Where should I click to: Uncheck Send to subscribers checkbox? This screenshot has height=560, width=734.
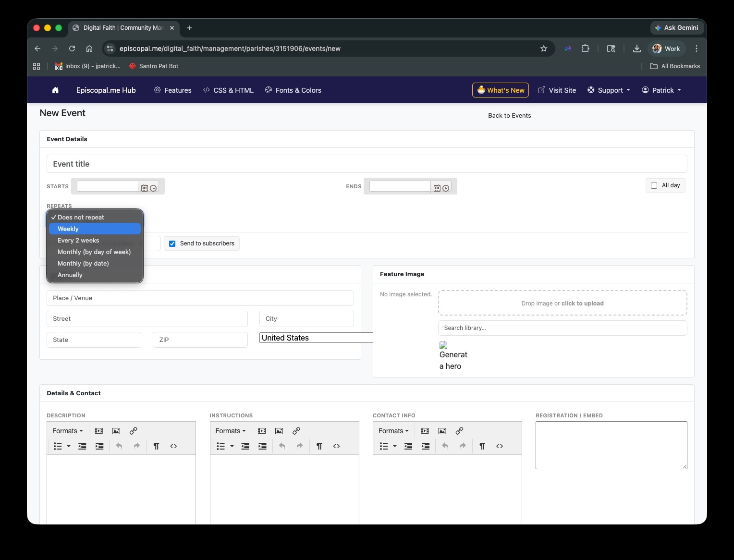[x=172, y=243]
